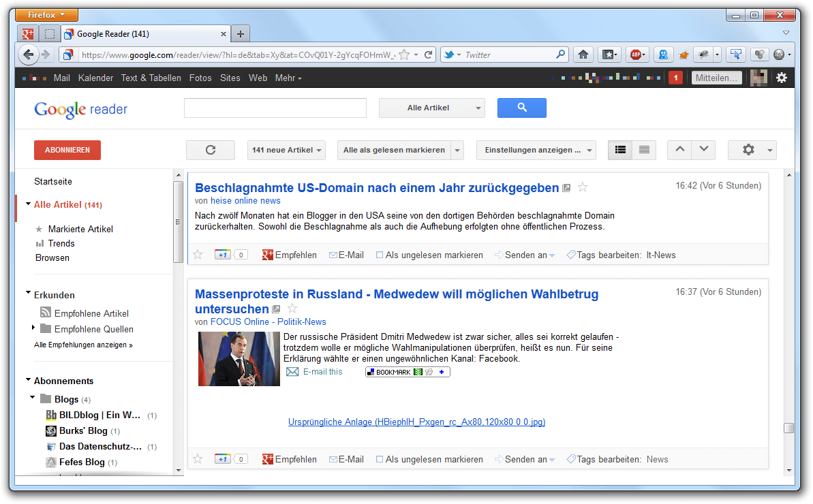Click +1 on FOCUS article
The width and height of the screenshot is (813, 504).
click(x=223, y=459)
